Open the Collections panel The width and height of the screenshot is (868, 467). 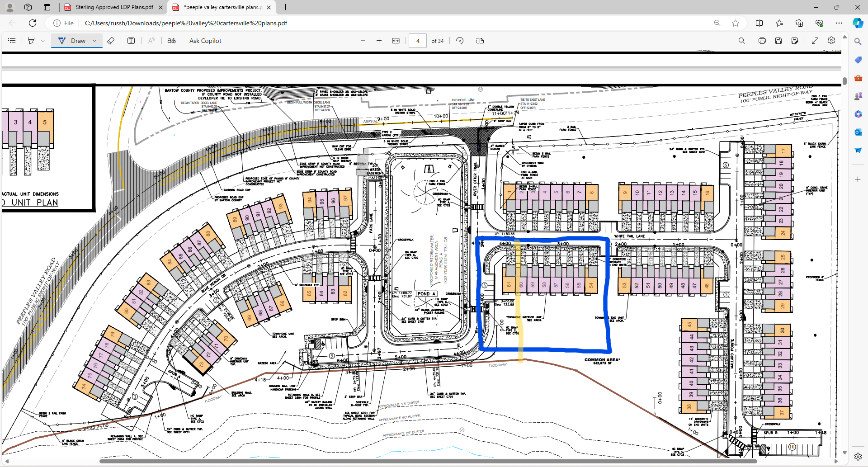[799, 23]
